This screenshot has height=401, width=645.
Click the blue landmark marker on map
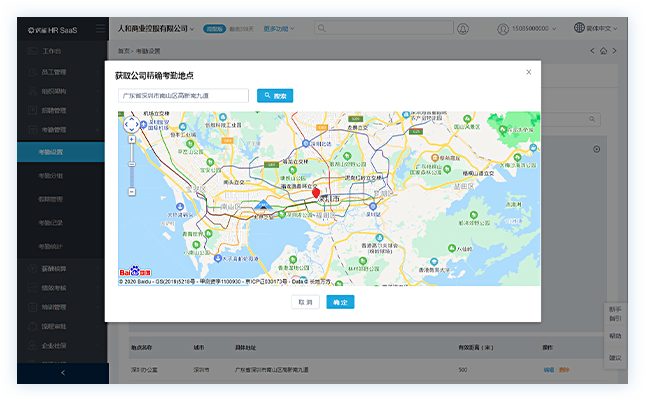[263, 204]
